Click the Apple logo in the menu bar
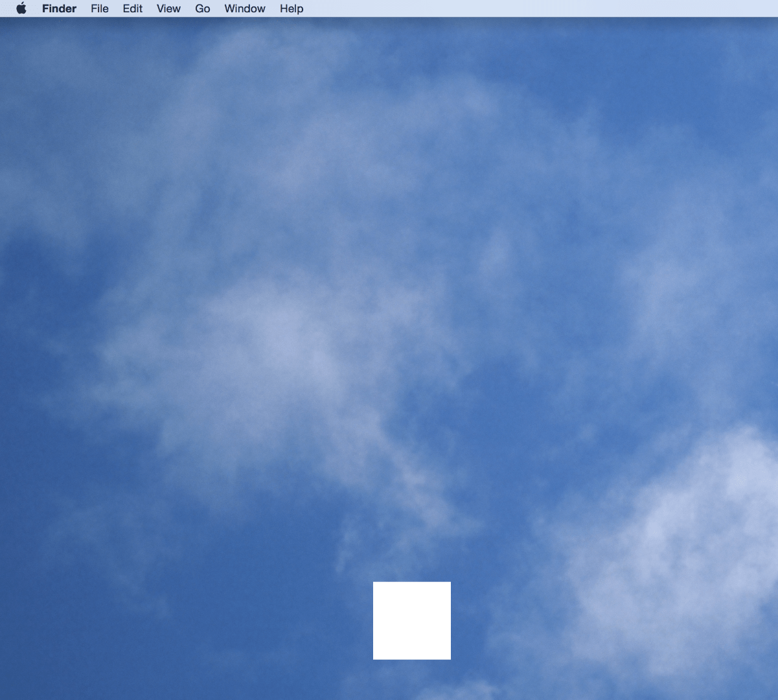Screen dimensions: 778x700 [x=21, y=8]
